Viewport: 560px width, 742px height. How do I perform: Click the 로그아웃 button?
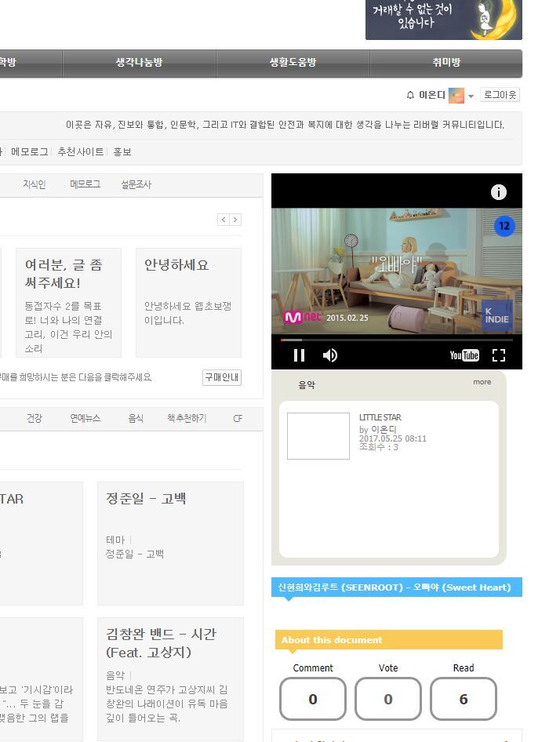pyautogui.click(x=500, y=95)
